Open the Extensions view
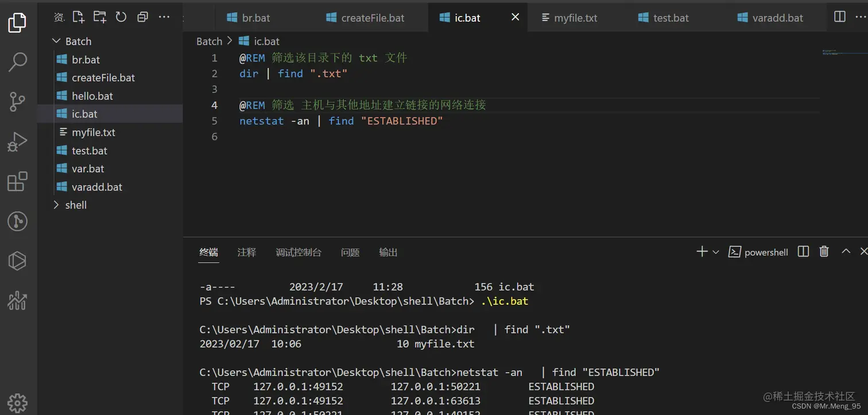Image resolution: width=868 pixels, height=415 pixels. click(x=17, y=181)
